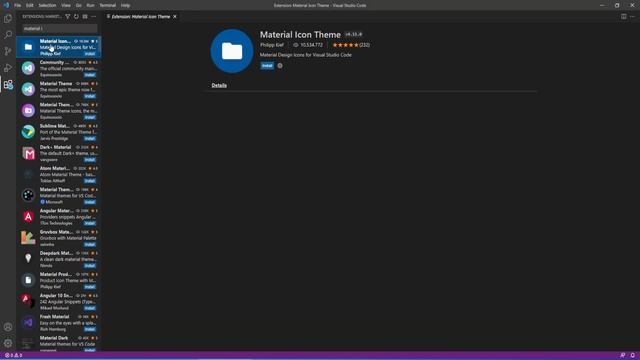Open the Run and Debug view
Image resolution: width=640 pixels, height=360 pixels.
click(8, 68)
